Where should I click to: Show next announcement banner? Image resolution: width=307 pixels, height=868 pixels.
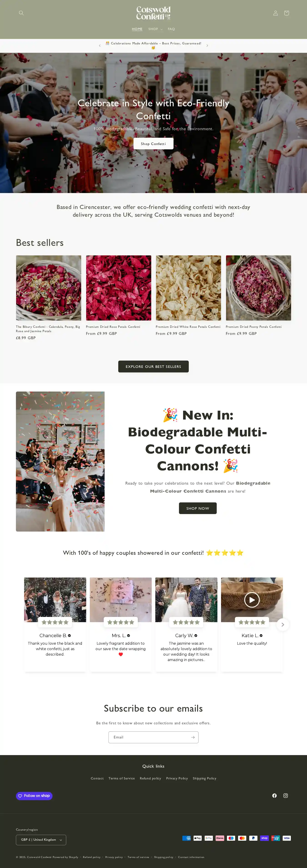click(x=207, y=46)
